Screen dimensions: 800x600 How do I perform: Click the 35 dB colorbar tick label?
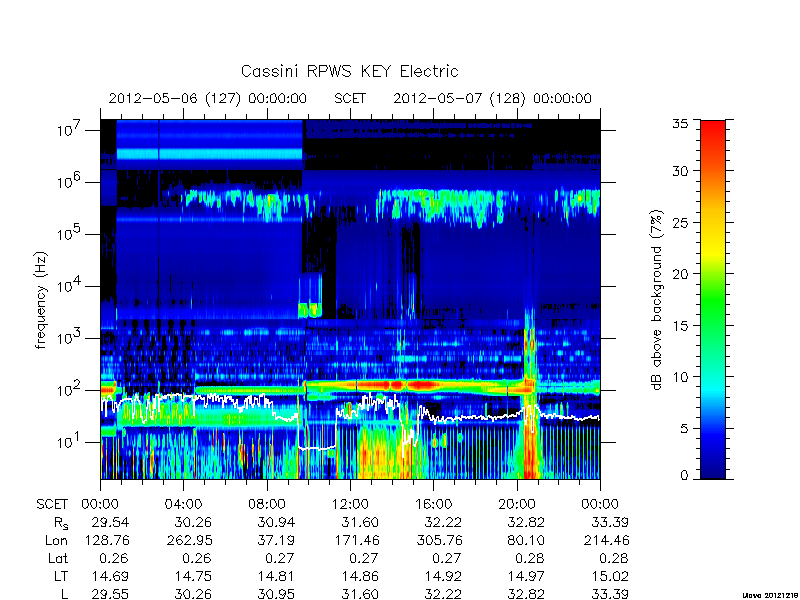tap(680, 124)
